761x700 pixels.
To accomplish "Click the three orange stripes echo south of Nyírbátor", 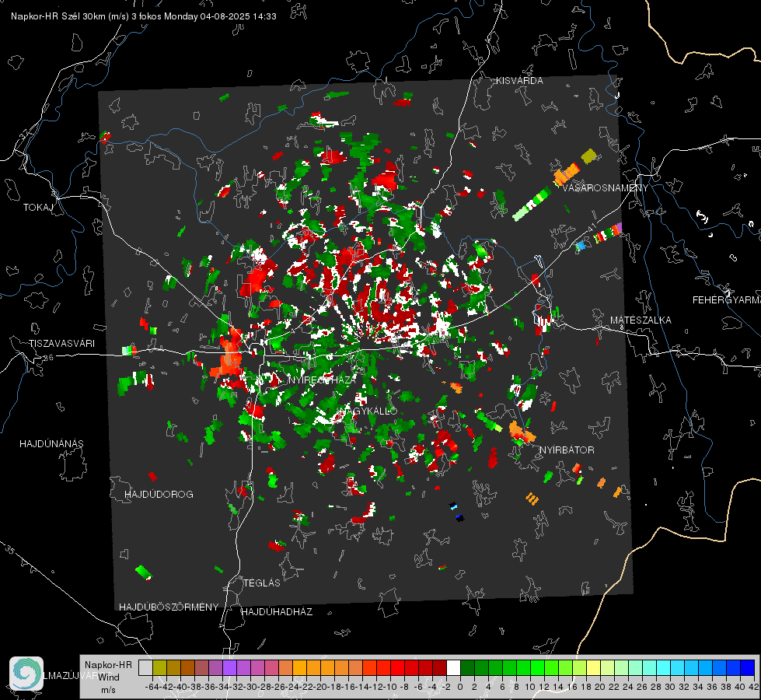I will 532,499.
